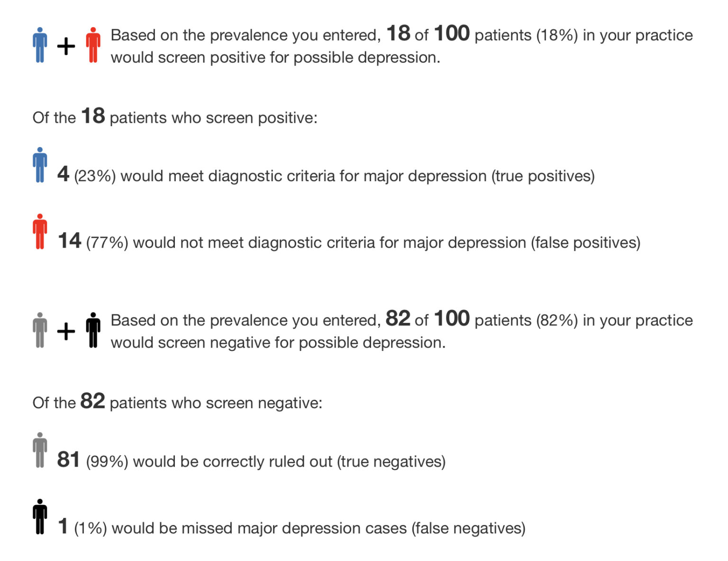The width and height of the screenshot is (728, 561).
Task: Click the bold number 14 for false positives
Action: click(x=69, y=241)
